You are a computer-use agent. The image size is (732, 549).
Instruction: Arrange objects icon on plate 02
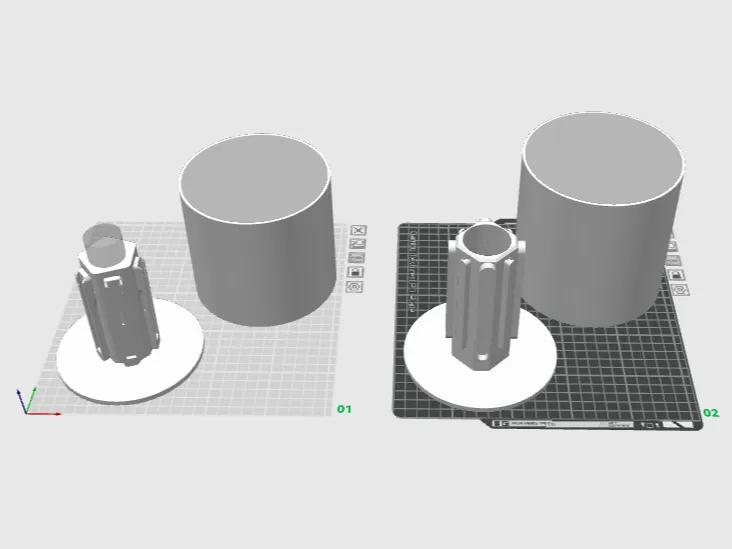click(674, 261)
